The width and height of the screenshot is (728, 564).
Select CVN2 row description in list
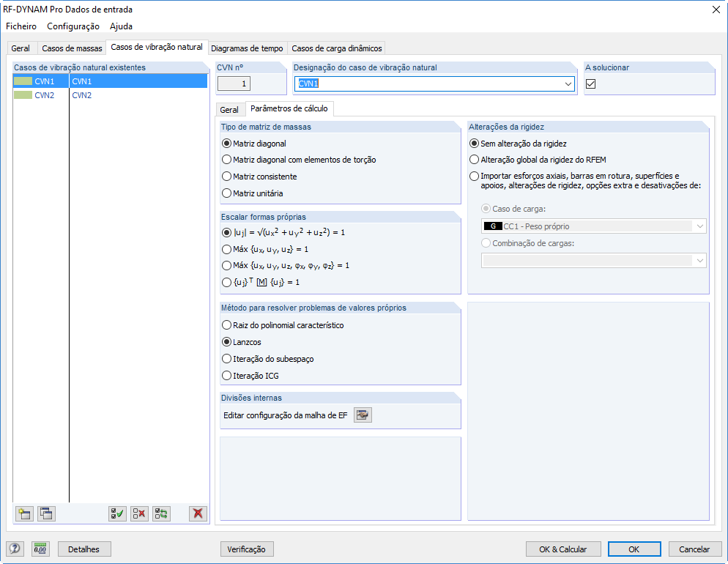click(x=138, y=95)
